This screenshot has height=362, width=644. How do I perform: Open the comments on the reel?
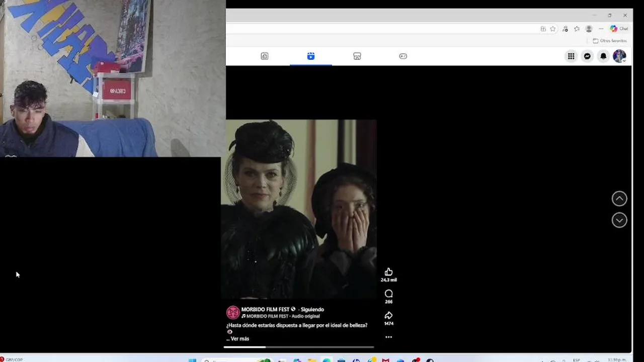tap(388, 294)
